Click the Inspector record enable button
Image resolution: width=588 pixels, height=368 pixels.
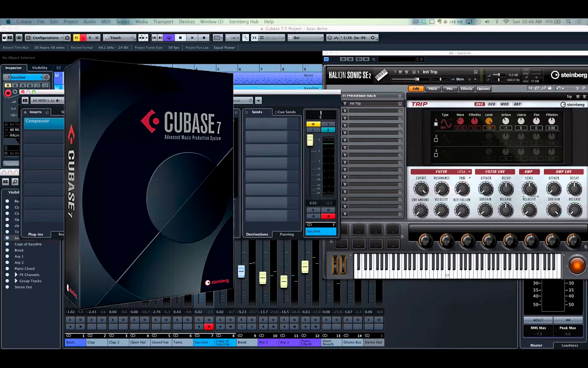(8, 93)
